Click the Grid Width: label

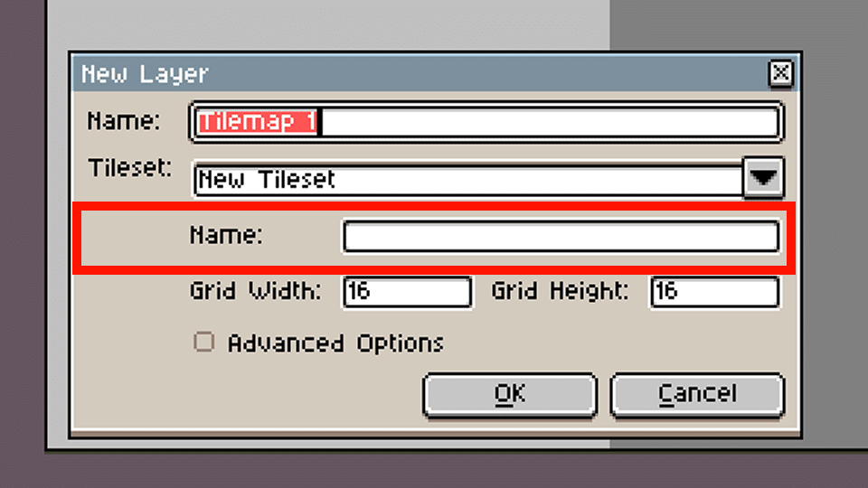point(255,290)
